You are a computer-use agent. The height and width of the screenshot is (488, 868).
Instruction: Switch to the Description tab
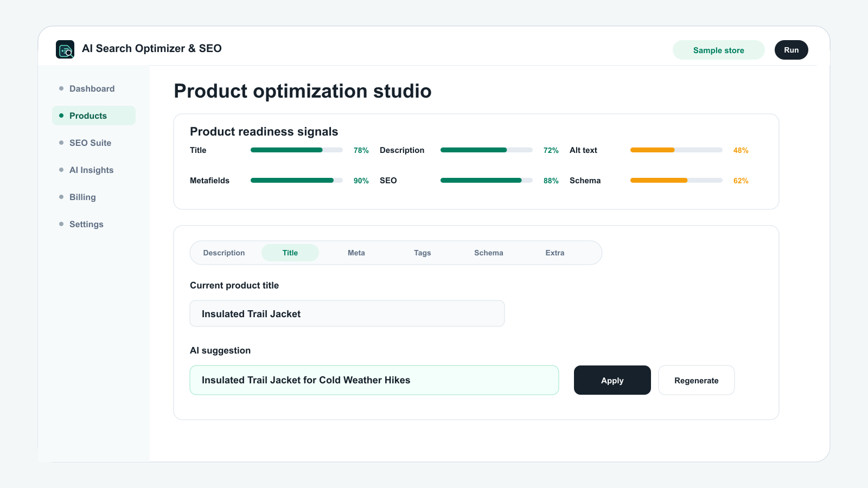[x=224, y=253]
